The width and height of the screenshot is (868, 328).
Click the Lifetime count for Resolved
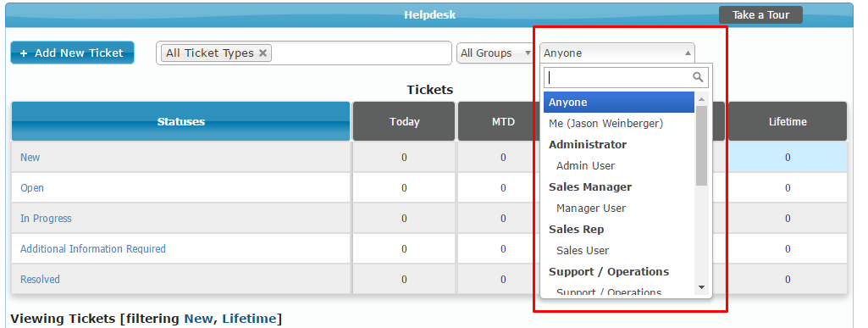pos(788,279)
